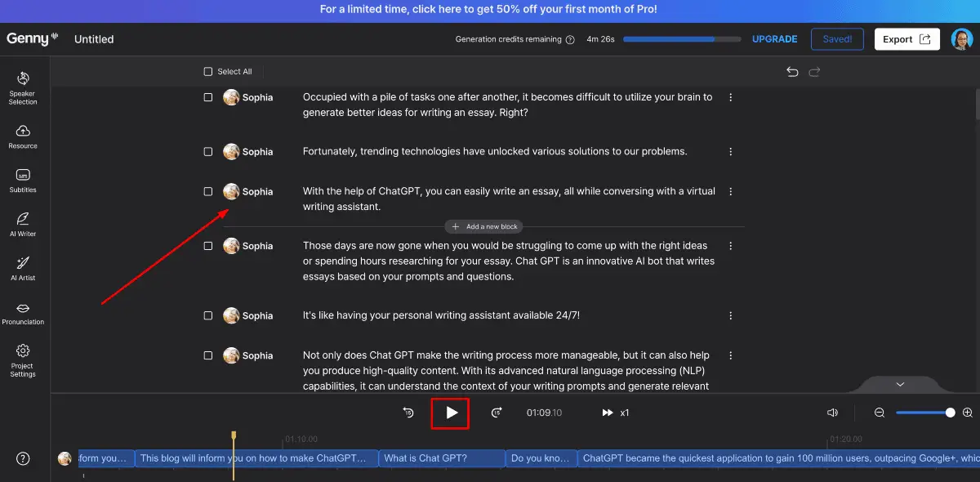Redo the last undone edit
Screen dimensions: 980x482
(x=814, y=72)
